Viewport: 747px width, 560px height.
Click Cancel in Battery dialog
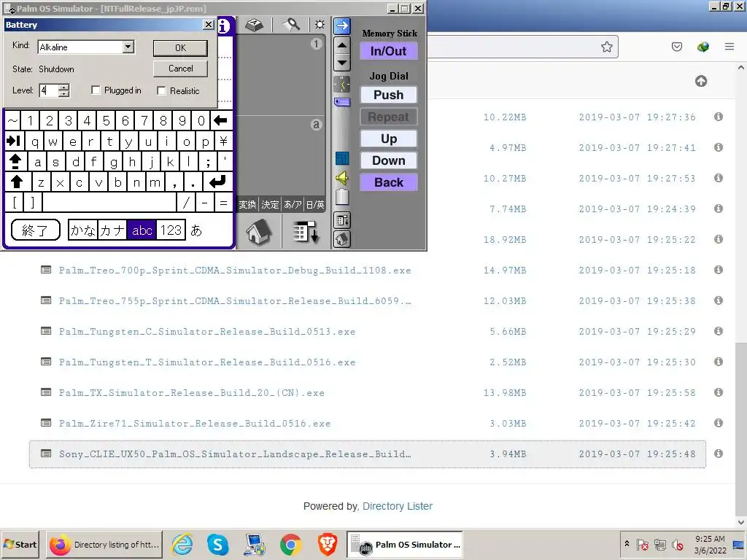point(181,69)
